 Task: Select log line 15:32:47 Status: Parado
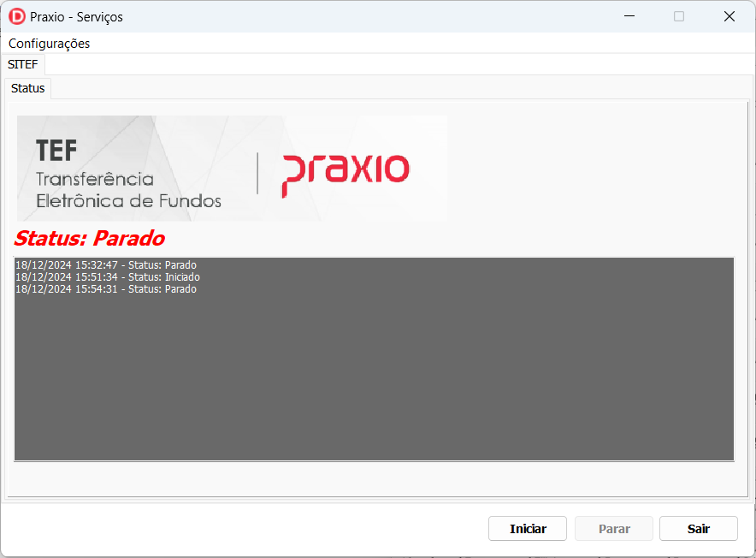(106, 265)
